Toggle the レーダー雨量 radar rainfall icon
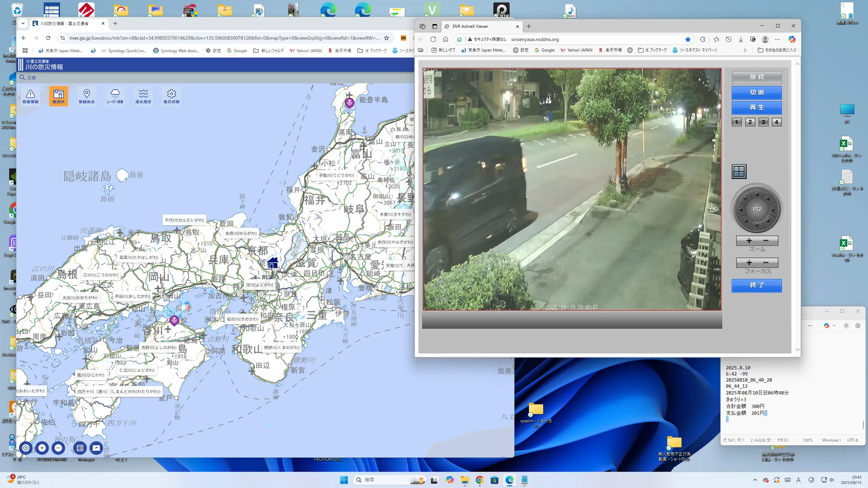Screen dimensions: 868x488 (x=115, y=96)
